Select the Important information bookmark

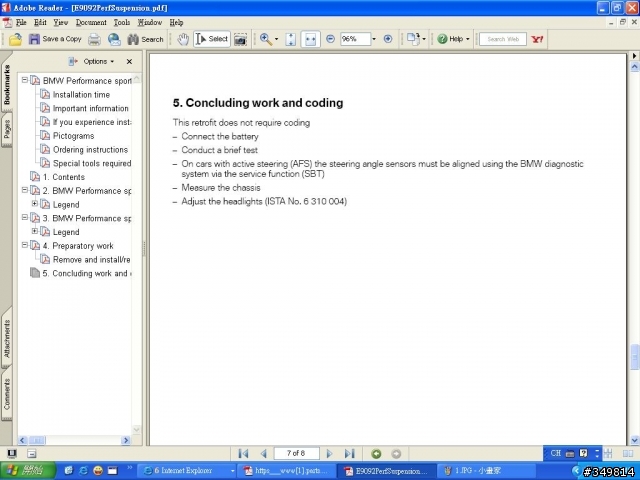tap(91, 109)
